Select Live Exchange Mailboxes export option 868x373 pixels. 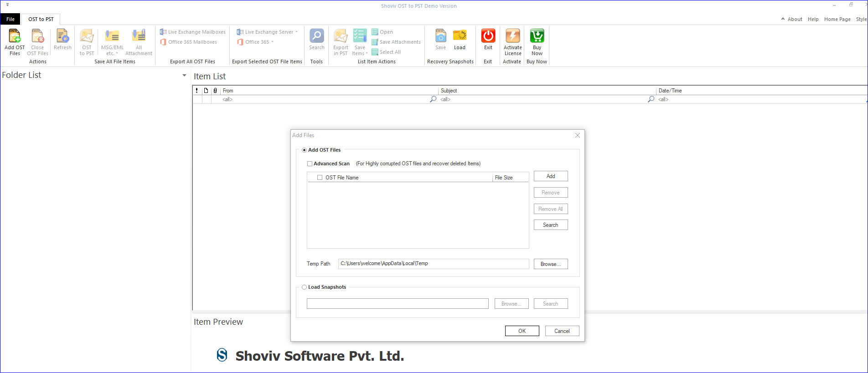tap(192, 32)
